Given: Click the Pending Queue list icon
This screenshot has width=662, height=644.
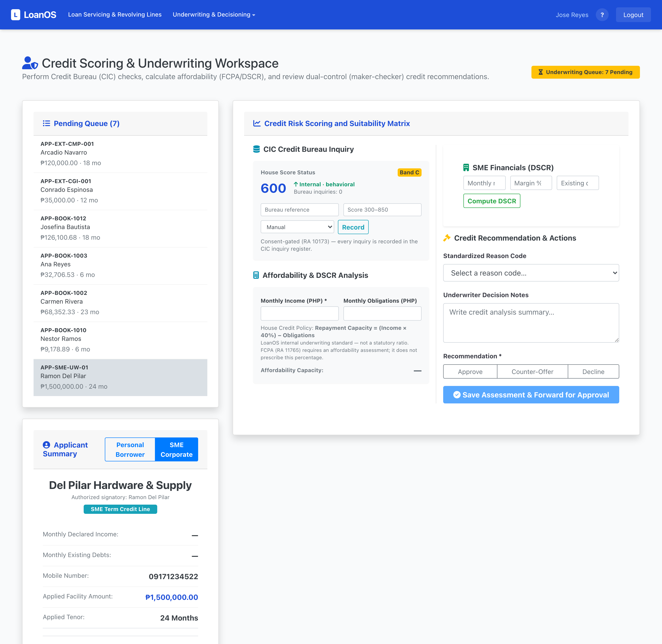Looking at the screenshot, I should (x=46, y=124).
